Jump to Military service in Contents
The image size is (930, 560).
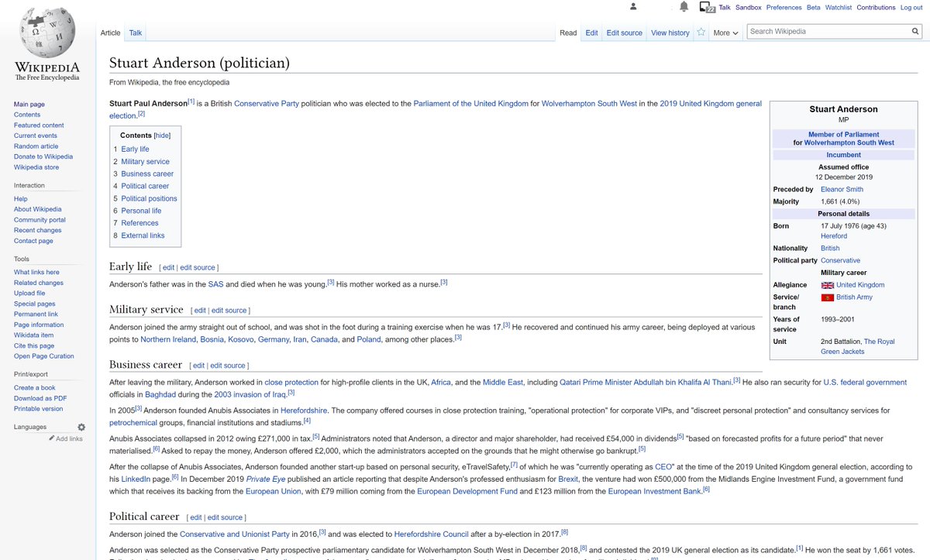pos(145,161)
